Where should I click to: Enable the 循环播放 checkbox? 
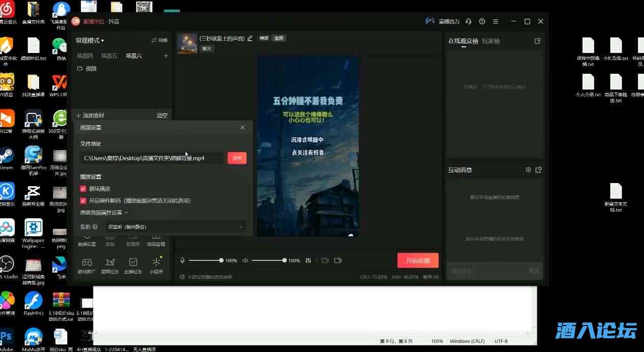[x=83, y=189]
